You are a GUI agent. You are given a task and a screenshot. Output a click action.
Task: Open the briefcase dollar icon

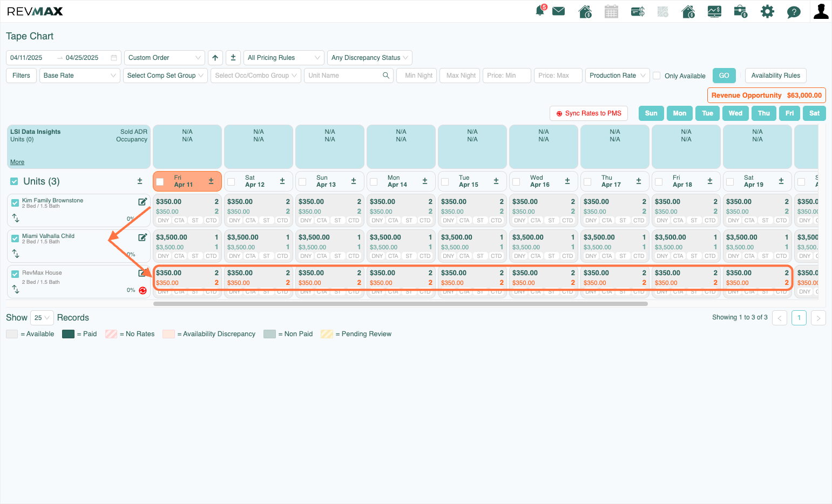(741, 11)
